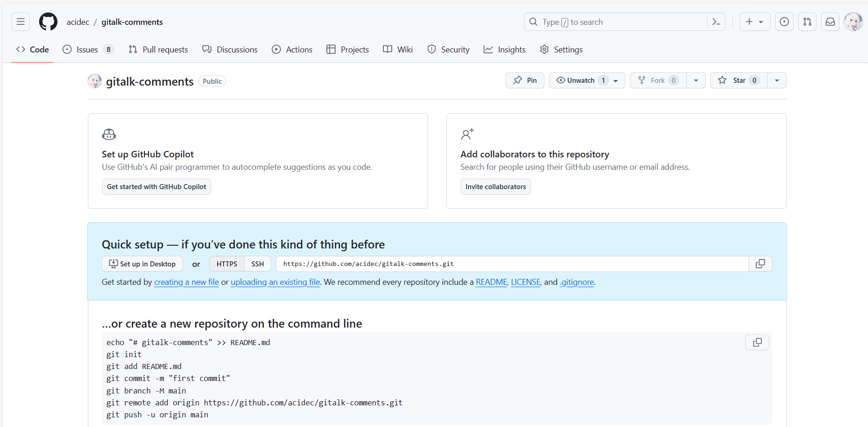Image resolution: width=868 pixels, height=427 pixels.
Task: Click the search magnifier icon
Action: [x=533, y=22]
